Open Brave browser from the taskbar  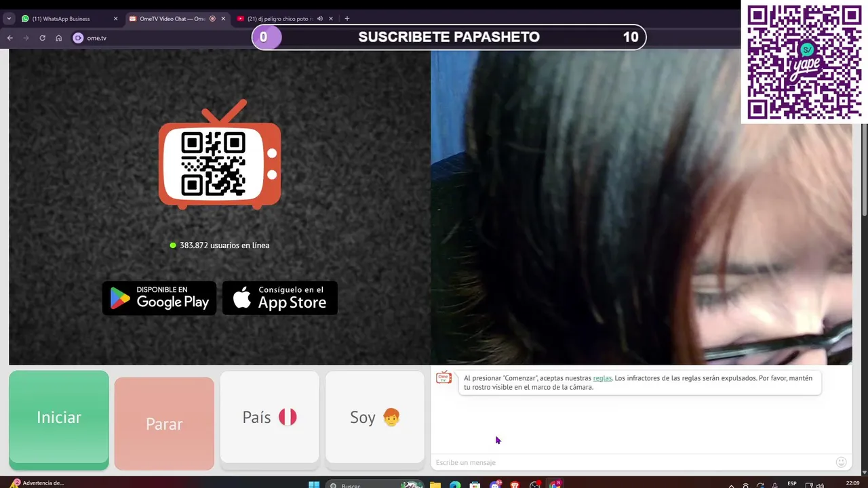tap(515, 485)
